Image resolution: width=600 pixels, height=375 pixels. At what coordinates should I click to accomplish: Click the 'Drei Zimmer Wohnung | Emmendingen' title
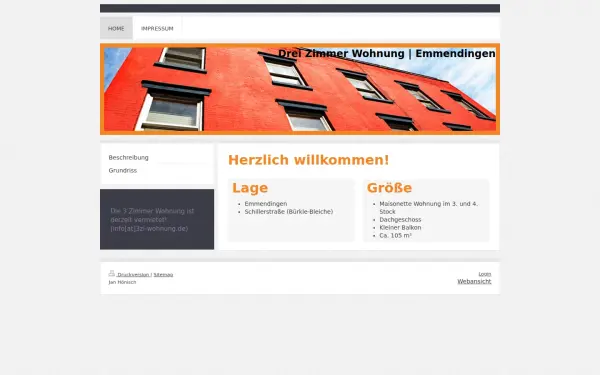click(x=386, y=54)
